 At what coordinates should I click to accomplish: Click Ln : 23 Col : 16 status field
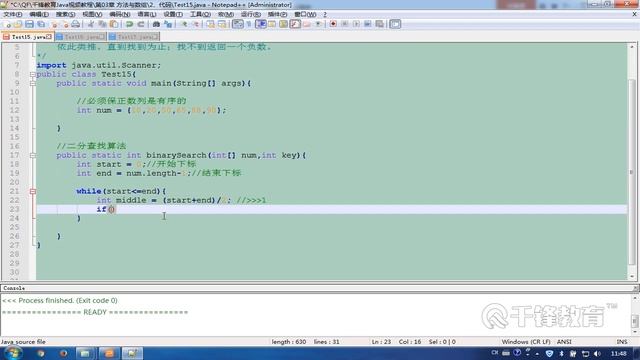pos(396,342)
